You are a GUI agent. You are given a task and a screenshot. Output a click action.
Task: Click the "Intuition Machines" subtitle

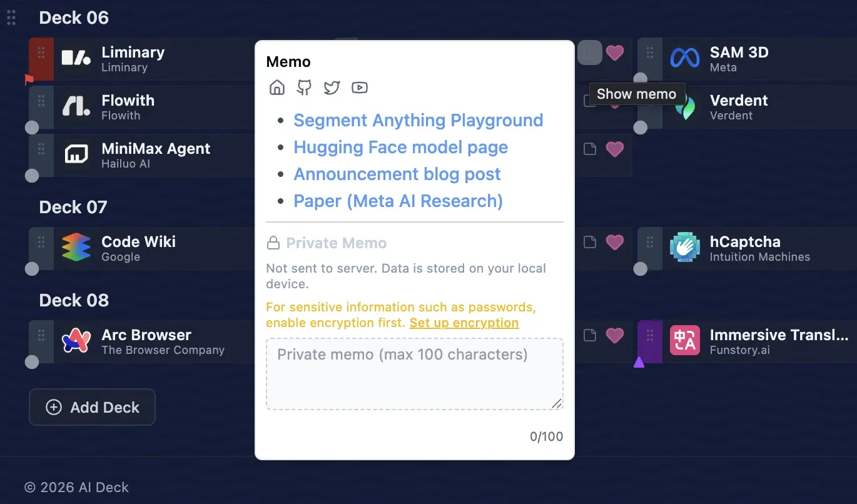760,256
